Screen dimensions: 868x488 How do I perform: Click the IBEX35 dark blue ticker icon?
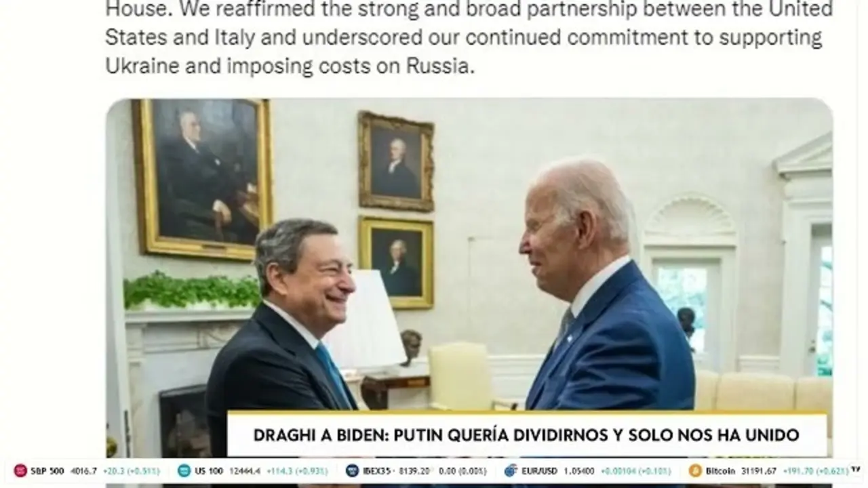click(352, 470)
